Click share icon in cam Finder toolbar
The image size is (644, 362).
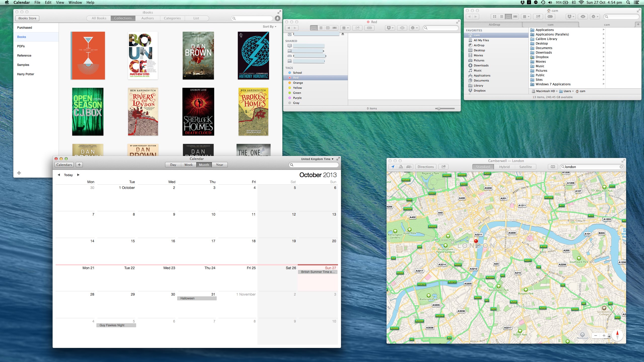point(538,17)
